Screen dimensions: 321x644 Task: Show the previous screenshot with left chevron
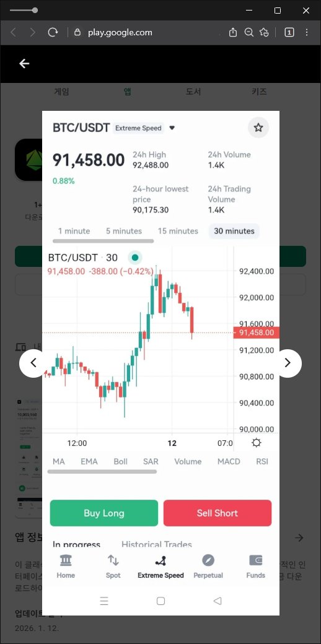(33, 363)
